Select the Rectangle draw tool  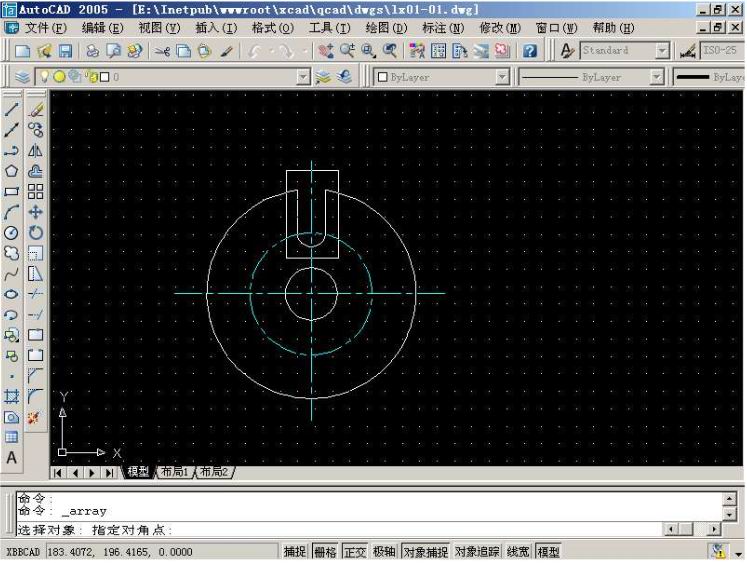(x=11, y=191)
